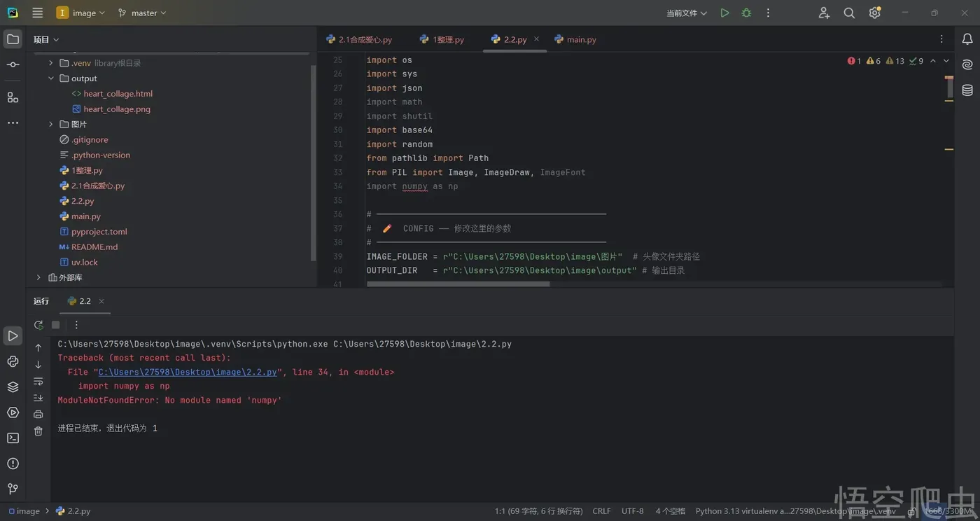Click the editor horizontal scrollbar
This screenshot has width=980, height=521.
pyautogui.click(x=458, y=284)
